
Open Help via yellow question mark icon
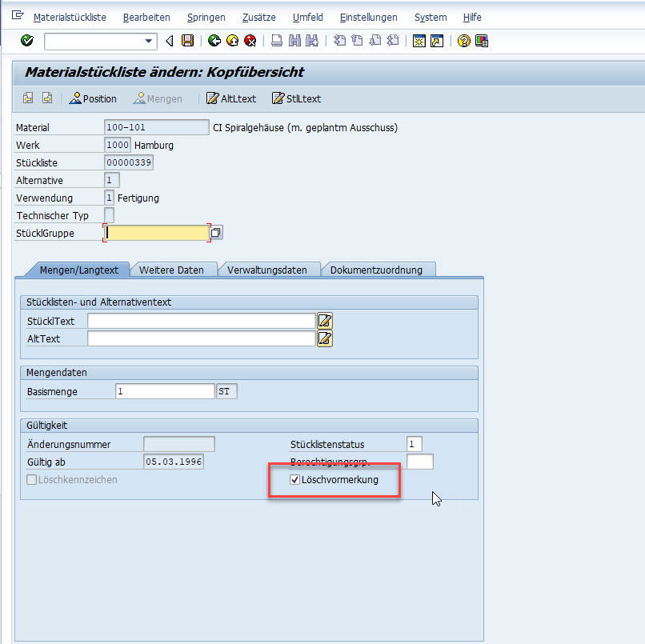pyautogui.click(x=463, y=41)
